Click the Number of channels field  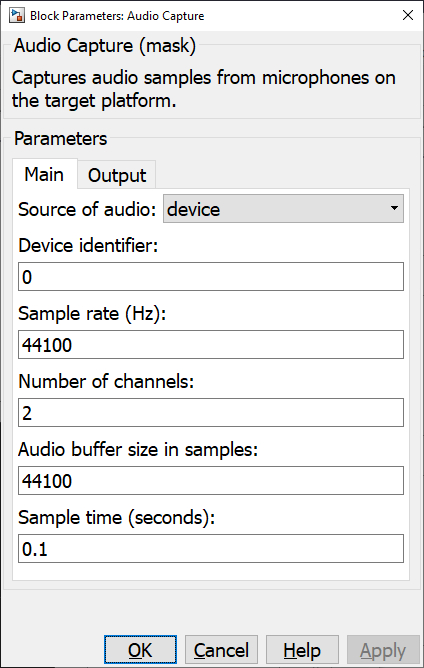click(211, 412)
